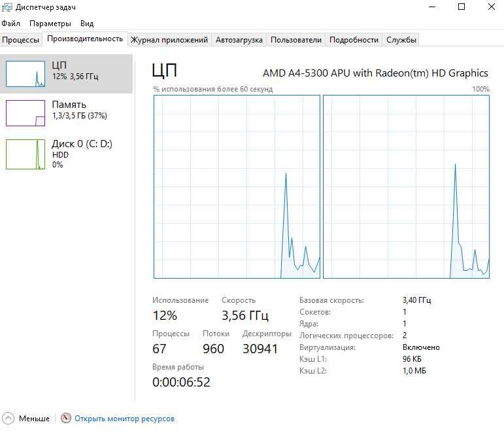Click the 100% graph scale label

point(480,89)
